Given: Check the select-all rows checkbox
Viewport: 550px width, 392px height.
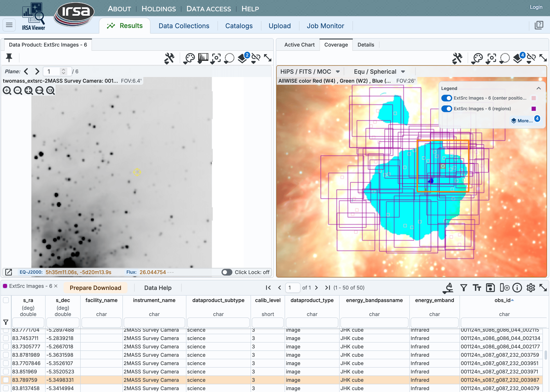Looking at the screenshot, I should [6, 300].
